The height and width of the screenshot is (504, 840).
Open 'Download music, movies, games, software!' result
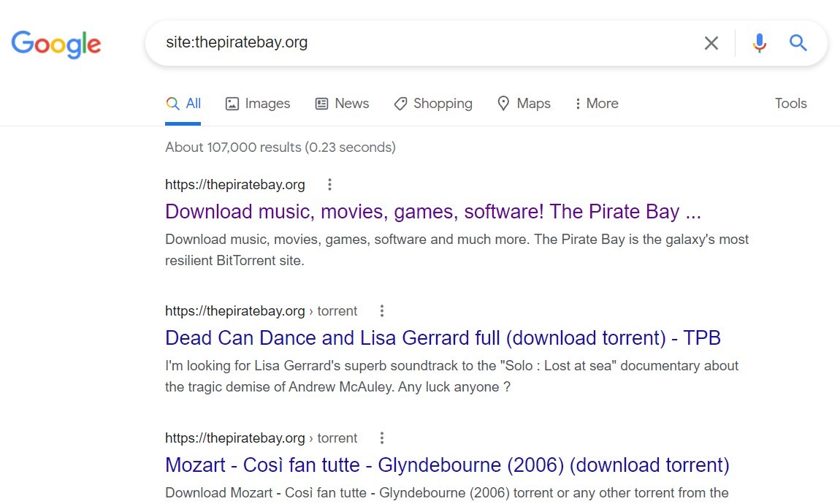click(x=433, y=212)
